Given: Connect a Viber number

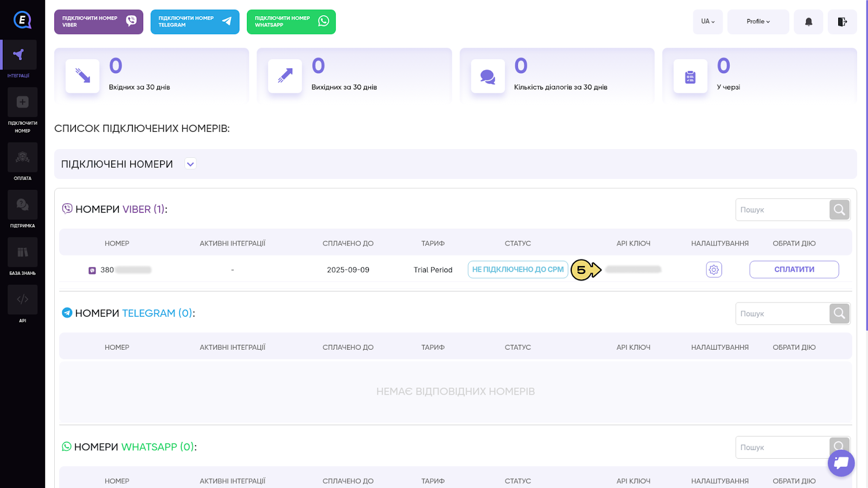Looking at the screenshot, I should coord(99,22).
